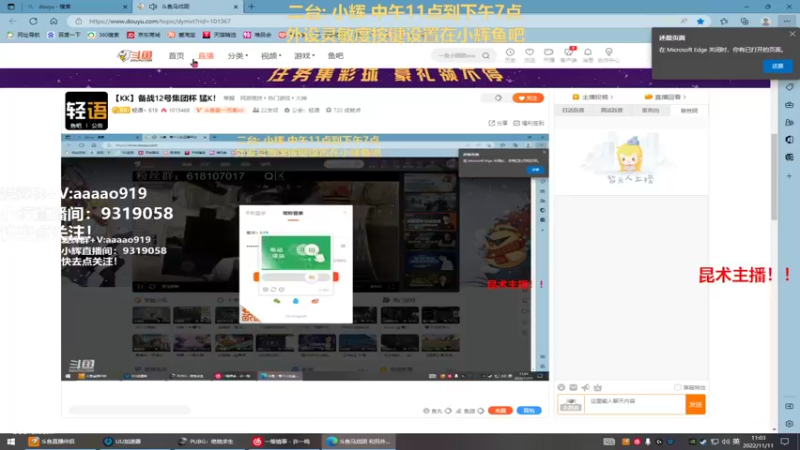Switch to the 粉丝团 tab
The image size is (800, 450).
click(x=689, y=110)
